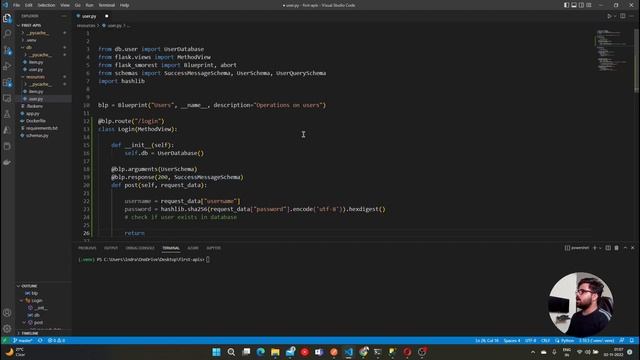Open the notifications bell in status bar
Viewport: 640px width, 360px height.
[631, 340]
